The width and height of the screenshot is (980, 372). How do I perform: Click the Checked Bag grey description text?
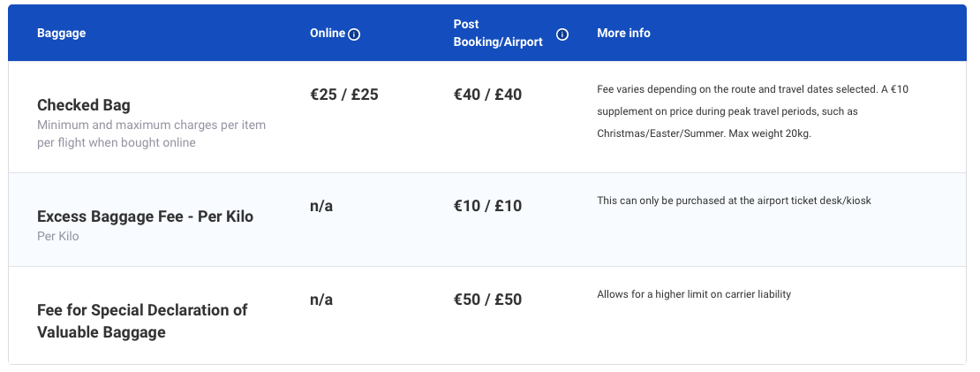[151, 133]
